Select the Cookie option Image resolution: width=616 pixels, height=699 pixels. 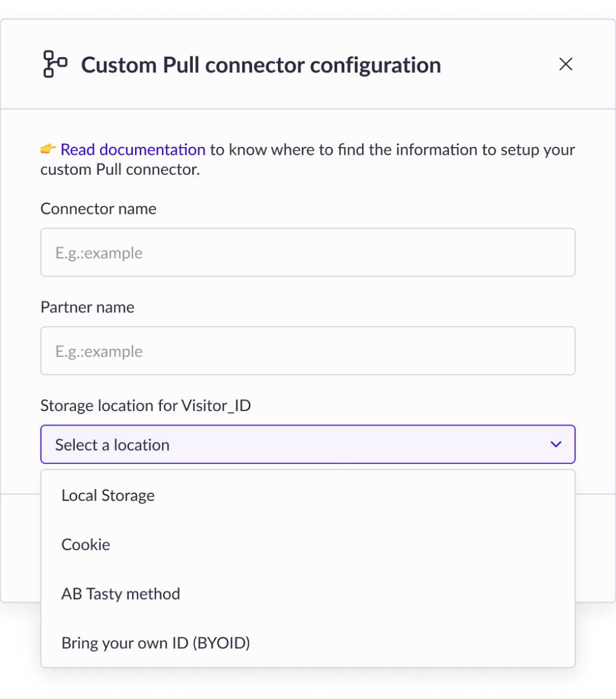(86, 545)
